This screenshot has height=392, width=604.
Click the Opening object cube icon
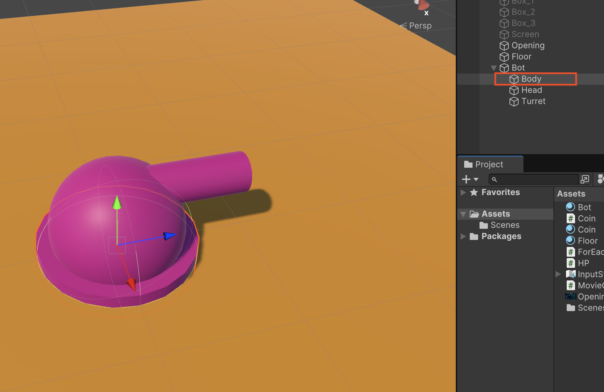(x=504, y=45)
